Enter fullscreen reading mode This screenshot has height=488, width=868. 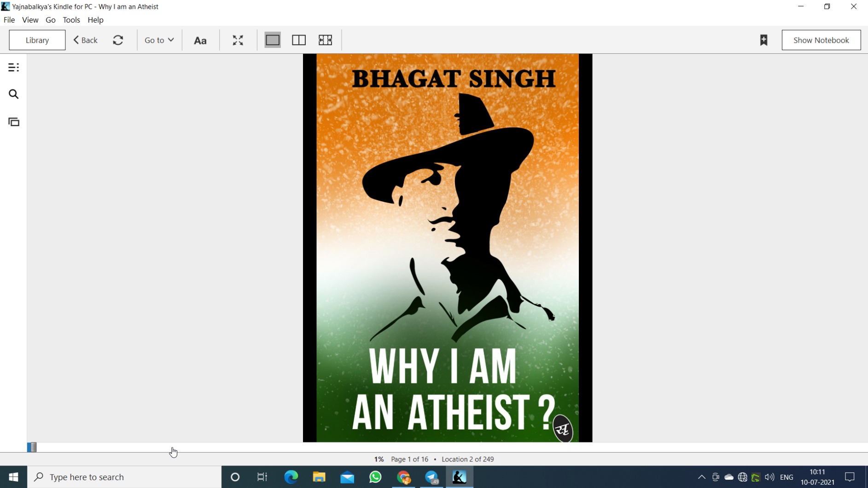pos(237,40)
